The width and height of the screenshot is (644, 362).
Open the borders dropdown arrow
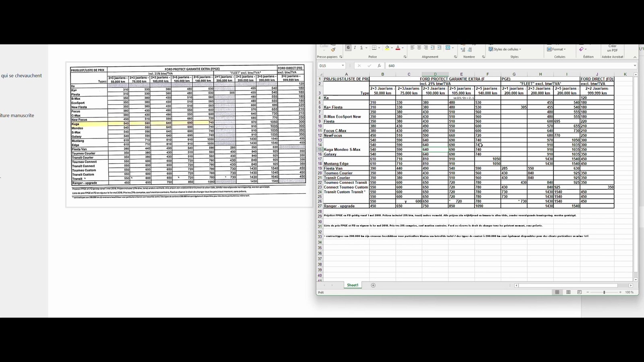[x=379, y=48]
